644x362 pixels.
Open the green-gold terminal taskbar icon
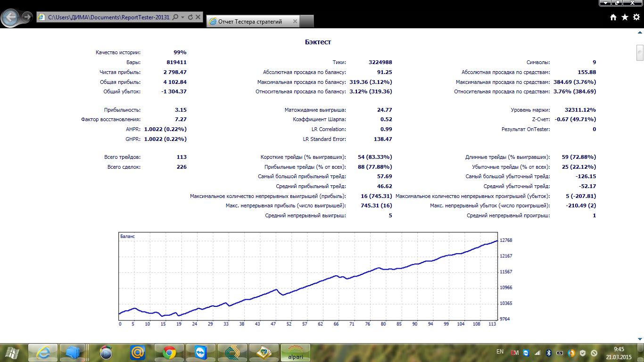tap(232, 352)
